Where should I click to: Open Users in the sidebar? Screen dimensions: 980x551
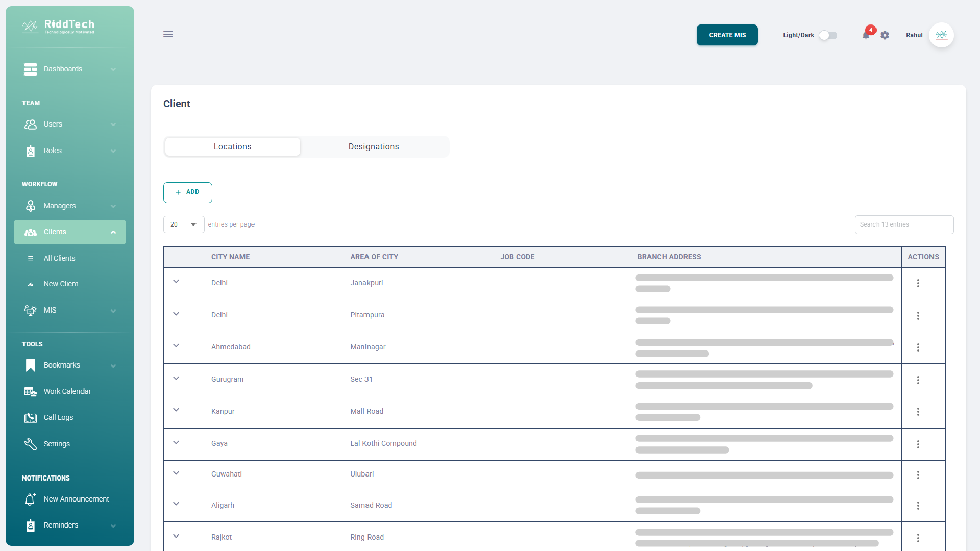[x=70, y=124]
